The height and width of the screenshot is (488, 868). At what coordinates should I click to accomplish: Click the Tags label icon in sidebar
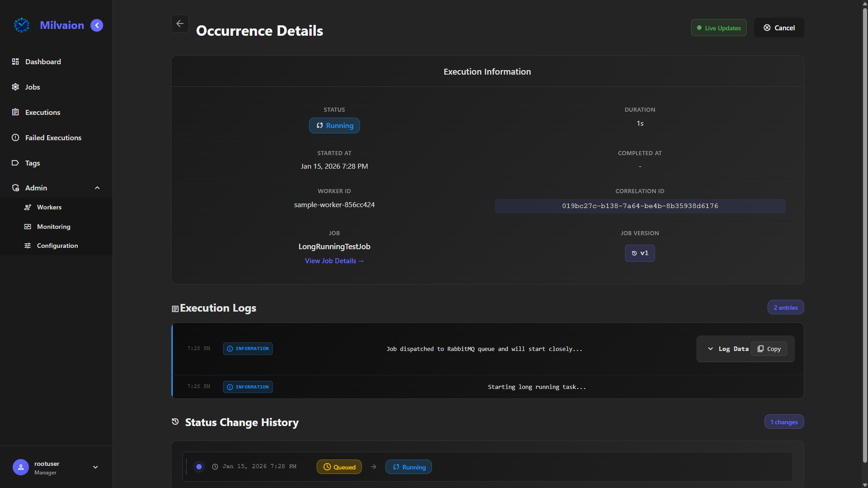coord(15,163)
